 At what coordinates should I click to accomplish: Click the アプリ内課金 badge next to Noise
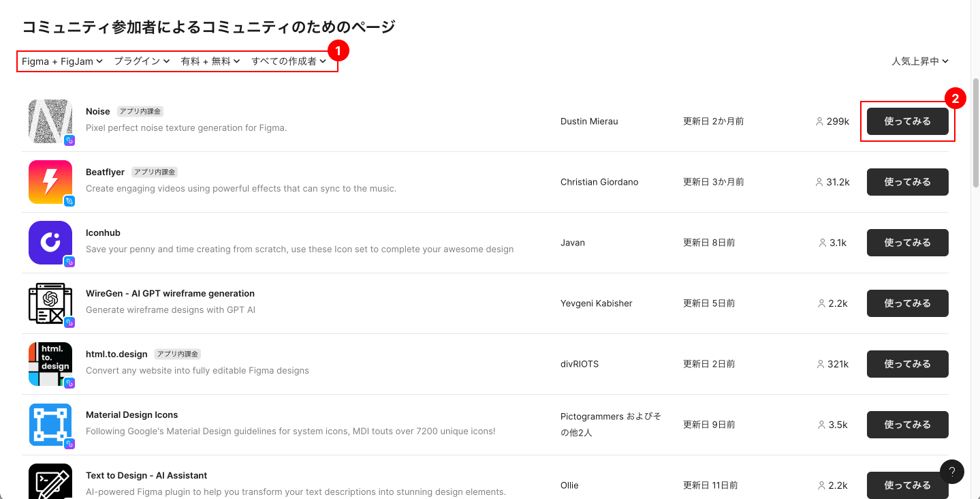[x=140, y=111]
